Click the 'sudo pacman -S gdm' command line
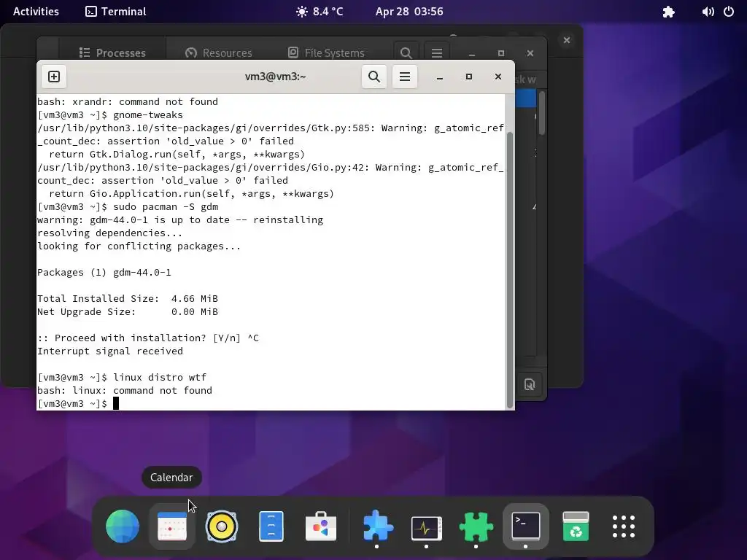Screen dimensions: 747x560 [x=128, y=206]
